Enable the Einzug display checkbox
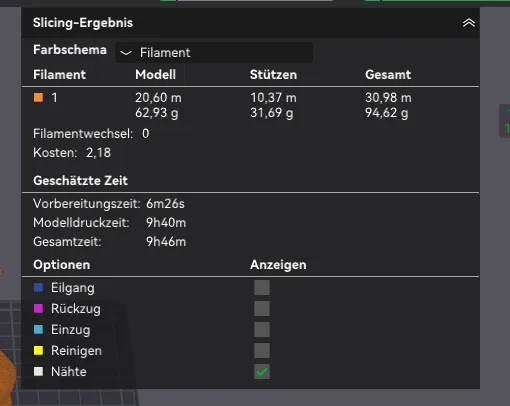The image size is (510, 406). tap(262, 329)
